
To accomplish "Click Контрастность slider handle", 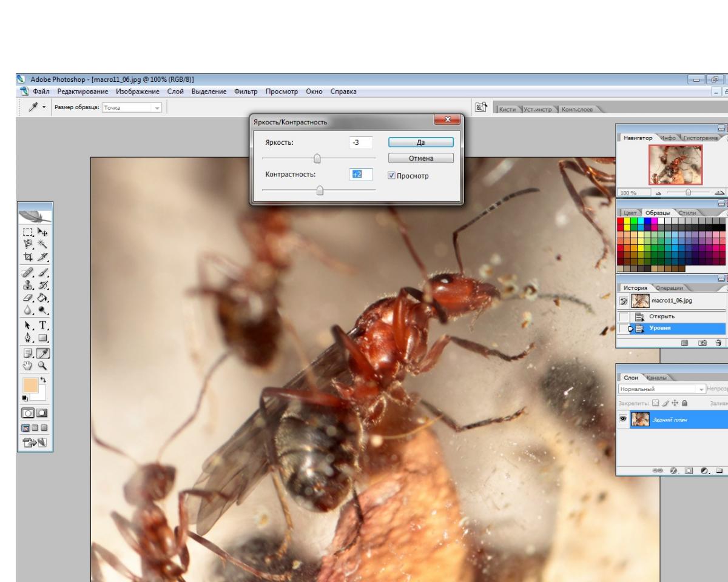I will coord(320,190).
